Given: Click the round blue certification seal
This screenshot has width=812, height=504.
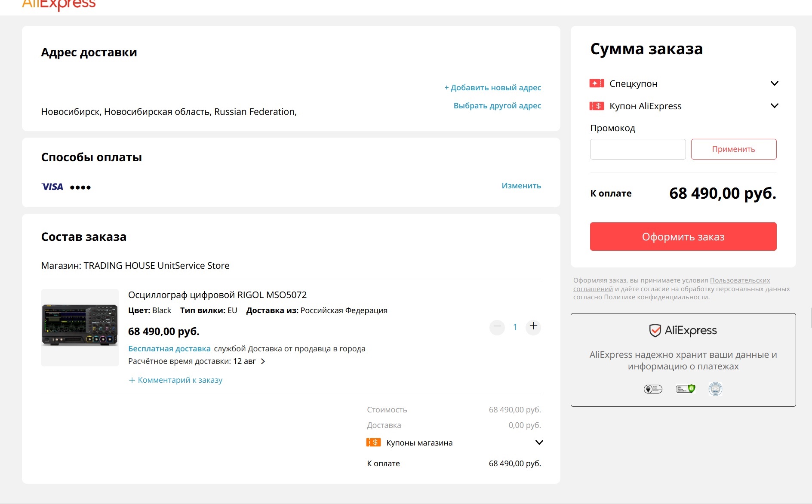Looking at the screenshot, I should point(715,389).
